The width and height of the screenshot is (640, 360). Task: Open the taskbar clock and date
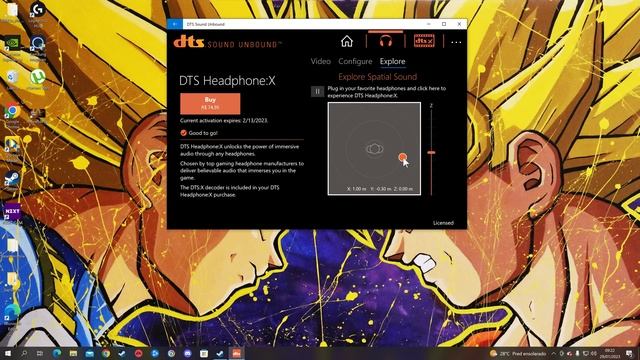click(x=610, y=353)
